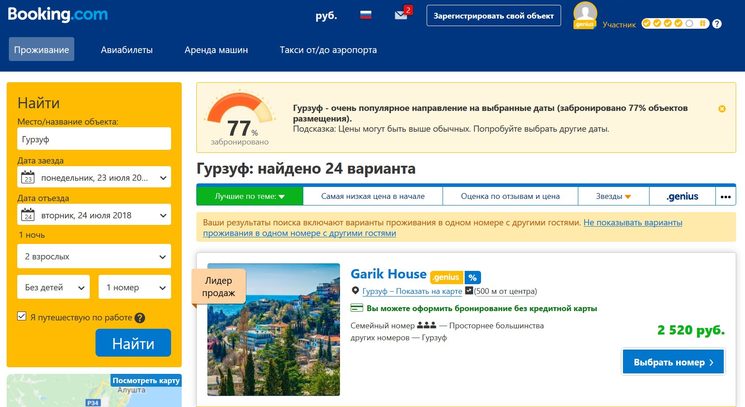This screenshot has width=745, height=407.
Task: Switch to Авиабилеты tab
Action: (126, 49)
